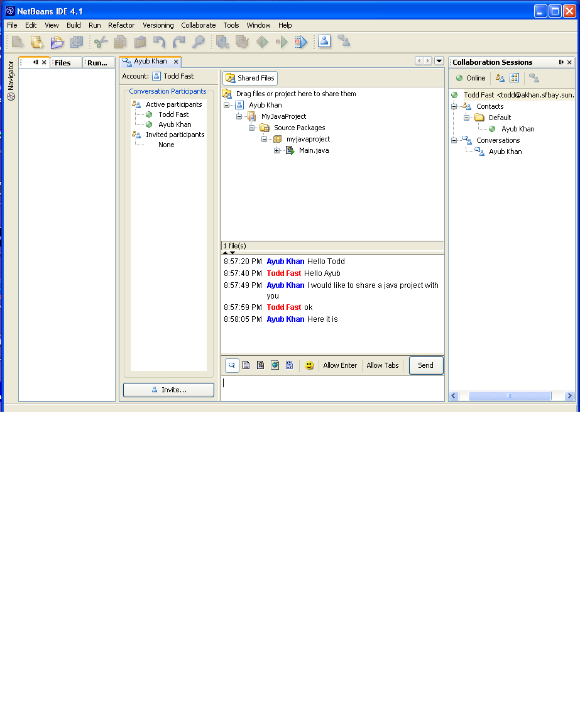Collapse the Conversations tree node
The image size is (580, 728).
pyautogui.click(x=454, y=140)
